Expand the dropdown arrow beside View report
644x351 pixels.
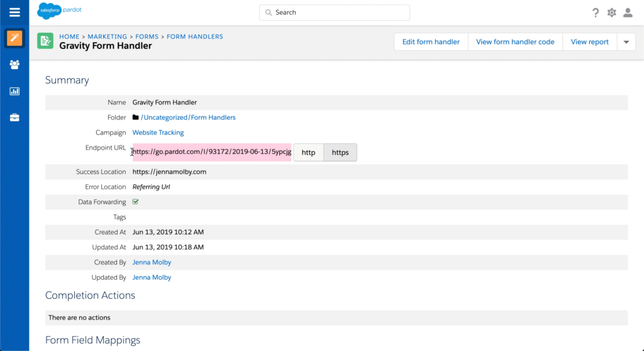click(626, 42)
